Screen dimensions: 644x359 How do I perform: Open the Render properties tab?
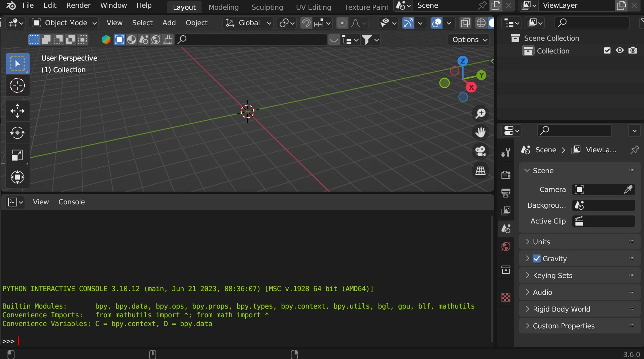[x=506, y=174]
